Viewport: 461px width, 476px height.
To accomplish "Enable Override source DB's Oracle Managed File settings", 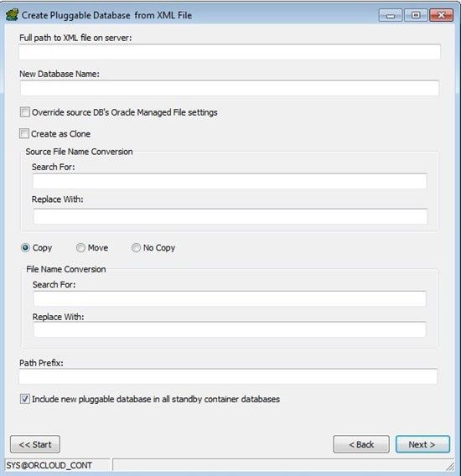I will (x=25, y=112).
